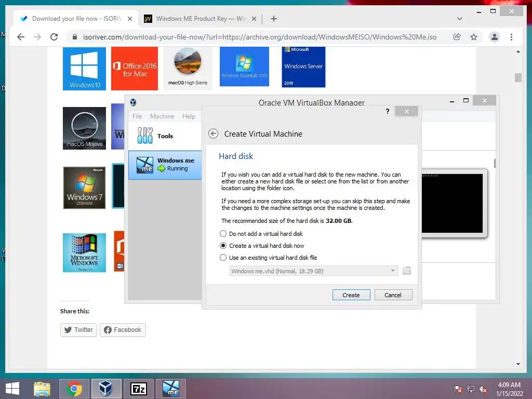The width and height of the screenshot is (532, 399).
Task: Click the Create button
Action: point(351,295)
